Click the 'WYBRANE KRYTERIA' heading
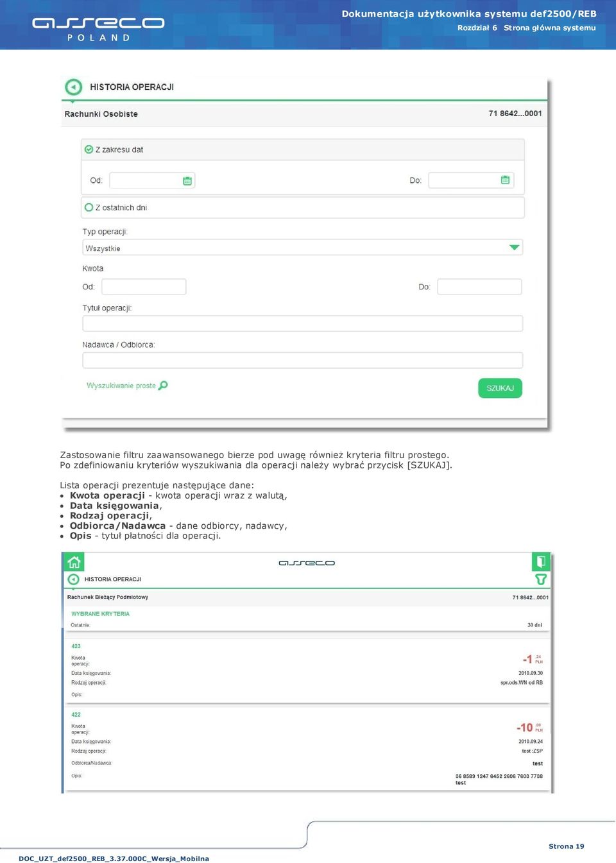Image resolution: width=616 pixels, height=863 pixels. 100,614
